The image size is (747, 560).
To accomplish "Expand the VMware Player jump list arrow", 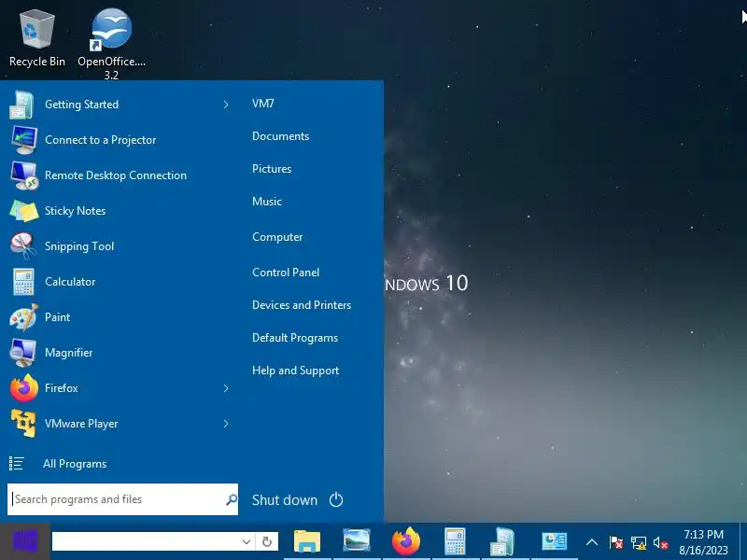I will (x=226, y=424).
